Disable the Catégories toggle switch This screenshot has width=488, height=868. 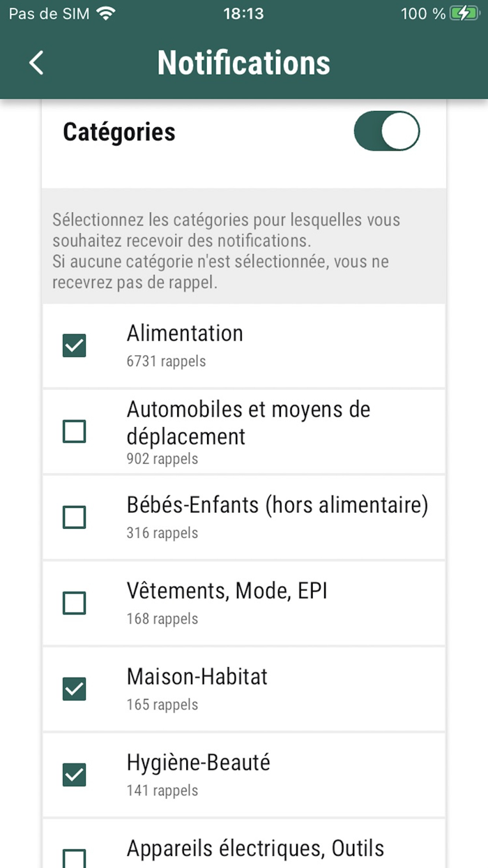point(387,131)
